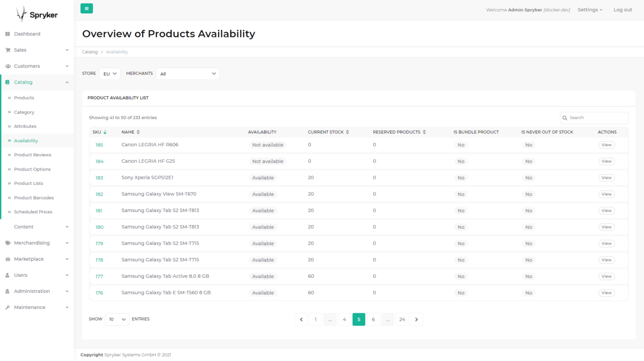644x361 pixels.
Task: Open Product Lists menu item
Action: click(x=29, y=183)
